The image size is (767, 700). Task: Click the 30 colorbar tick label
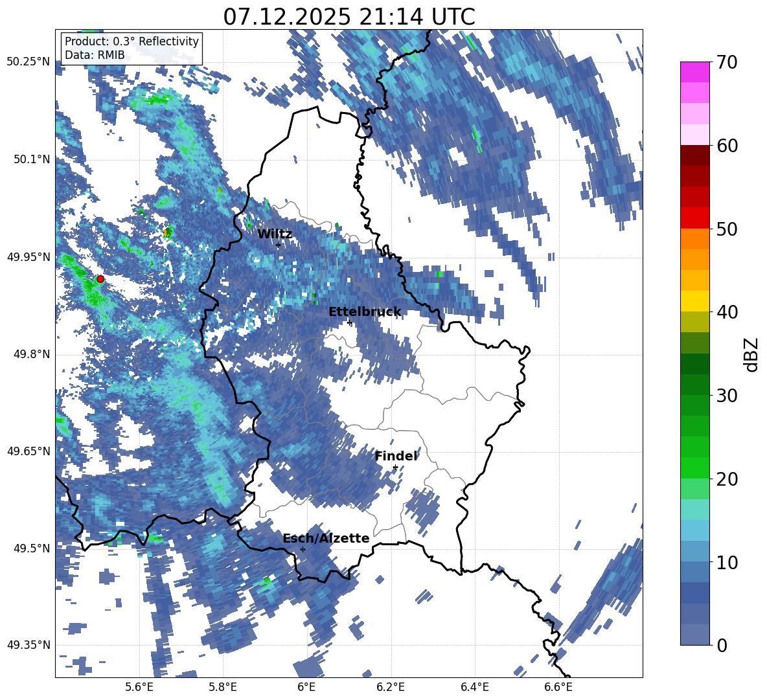pyautogui.click(x=727, y=396)
